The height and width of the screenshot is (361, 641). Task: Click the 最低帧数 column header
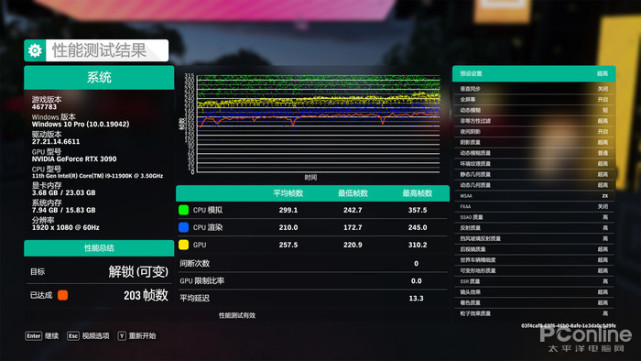pyautogui.click(x=353, y=193)
